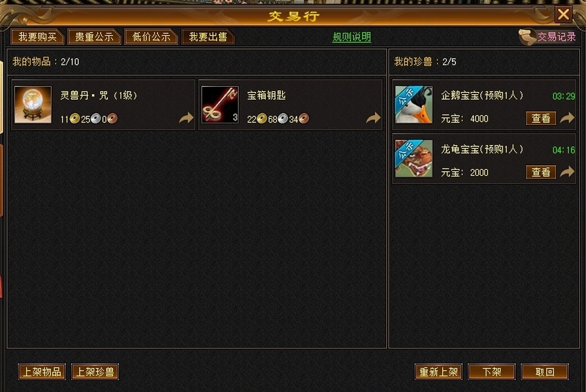Click the 下架 button
This screenshot has width=586, height=392.
point(491,372)
